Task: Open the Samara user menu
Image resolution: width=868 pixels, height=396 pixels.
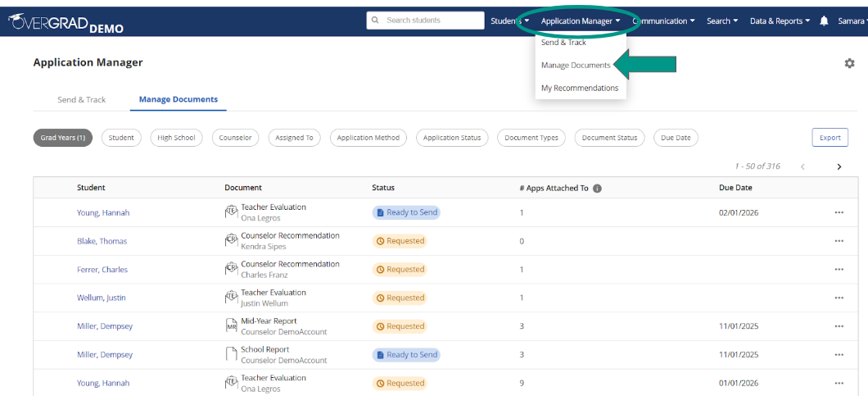Action: pyautogui.click(x=853, y=21)
